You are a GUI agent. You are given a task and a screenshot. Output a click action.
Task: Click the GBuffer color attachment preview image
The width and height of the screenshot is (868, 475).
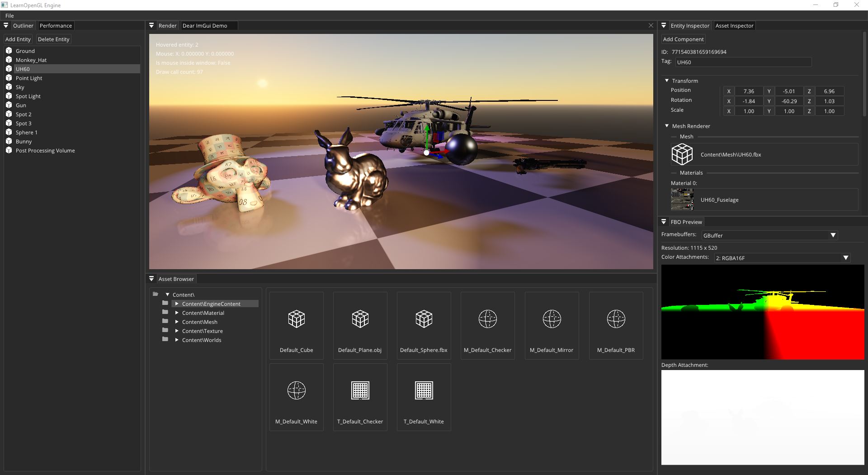(x=763, y=312)
